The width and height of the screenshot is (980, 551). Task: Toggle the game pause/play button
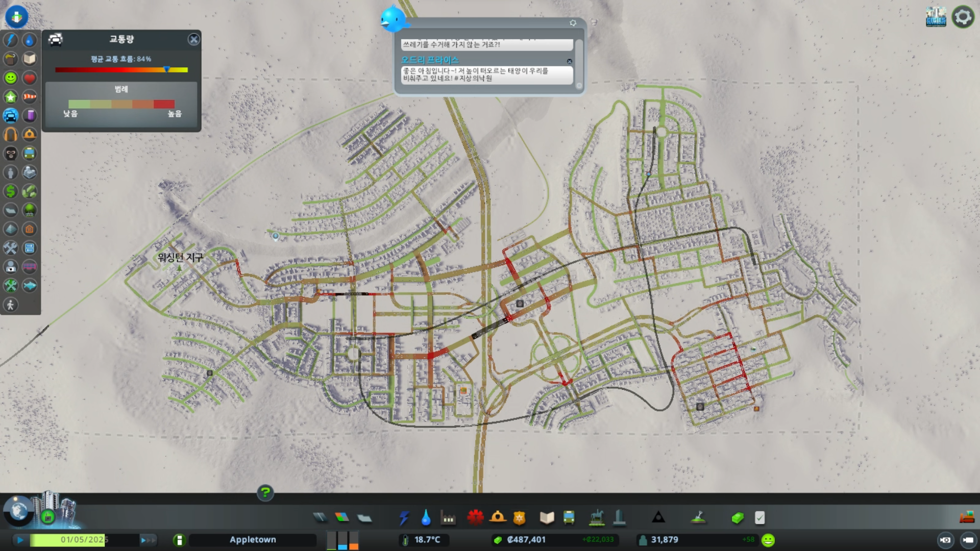click(20, 540)
